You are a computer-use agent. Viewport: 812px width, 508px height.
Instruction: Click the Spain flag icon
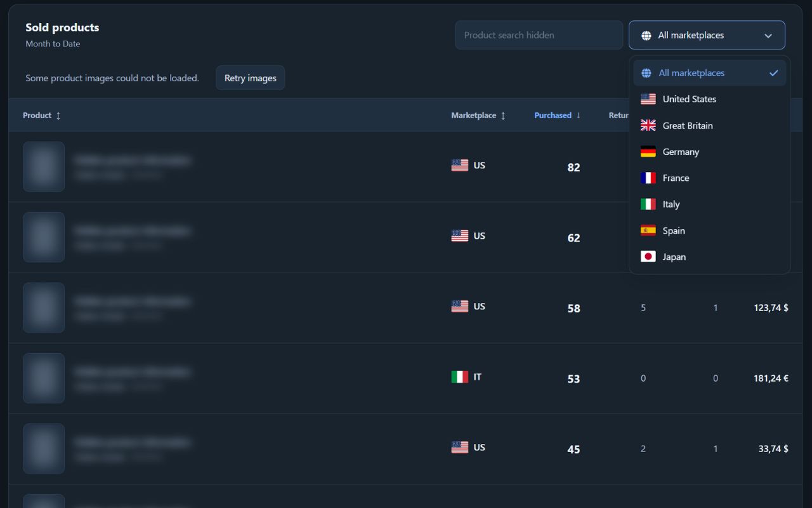[648, 231]
